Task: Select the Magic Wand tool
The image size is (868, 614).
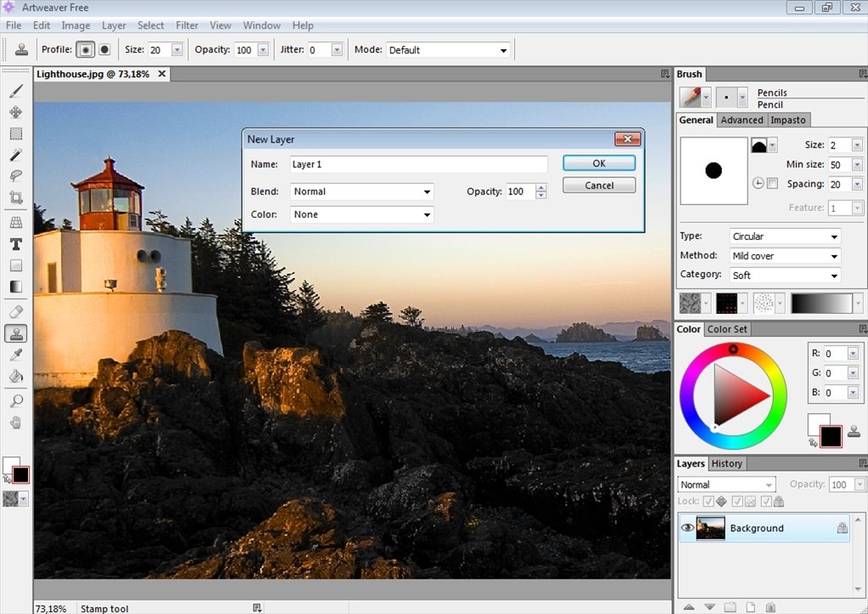Action: pos(16,154)
